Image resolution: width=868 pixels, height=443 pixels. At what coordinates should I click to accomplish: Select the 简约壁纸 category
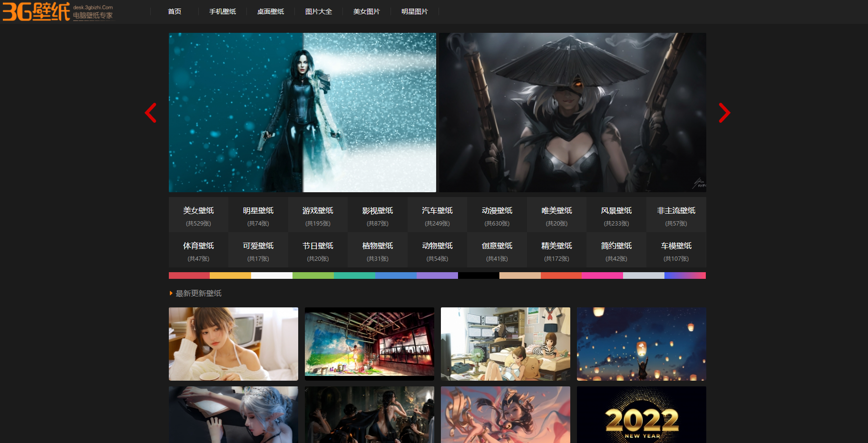616,250
